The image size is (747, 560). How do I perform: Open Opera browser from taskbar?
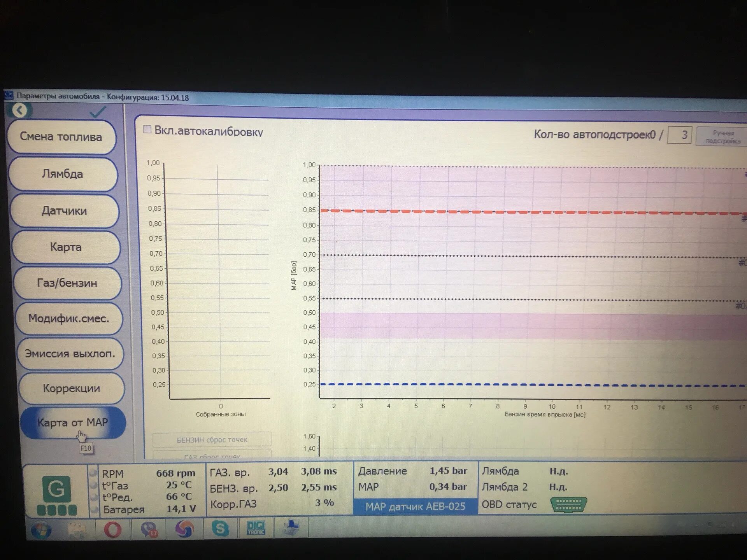click(x=112, y=529)
